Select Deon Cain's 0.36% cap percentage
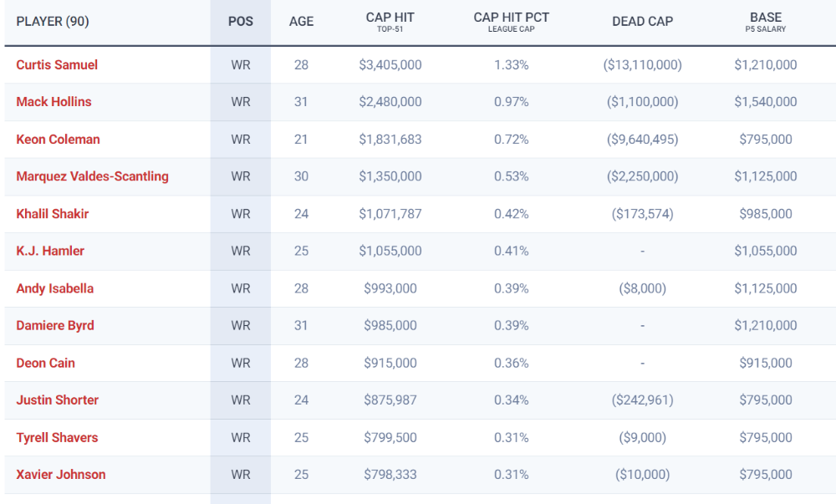Image resolution: width=836 pixels, height=504 pixels. [512, 363]
